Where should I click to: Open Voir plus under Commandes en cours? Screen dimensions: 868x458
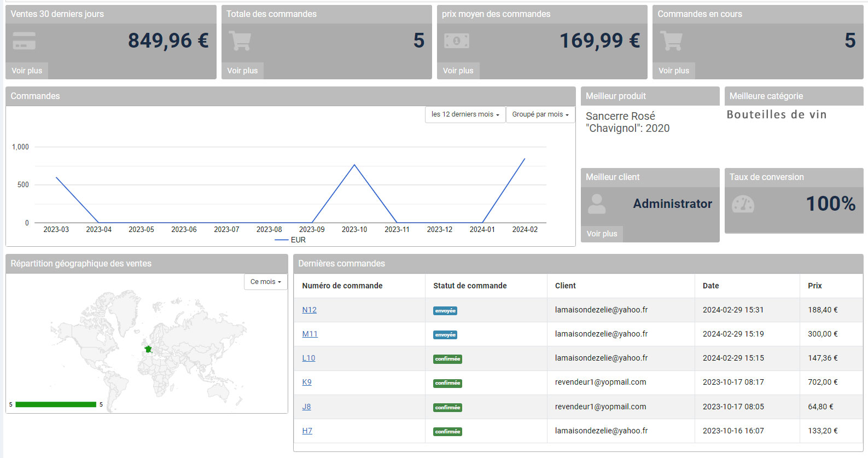click(x=674, y=71)
